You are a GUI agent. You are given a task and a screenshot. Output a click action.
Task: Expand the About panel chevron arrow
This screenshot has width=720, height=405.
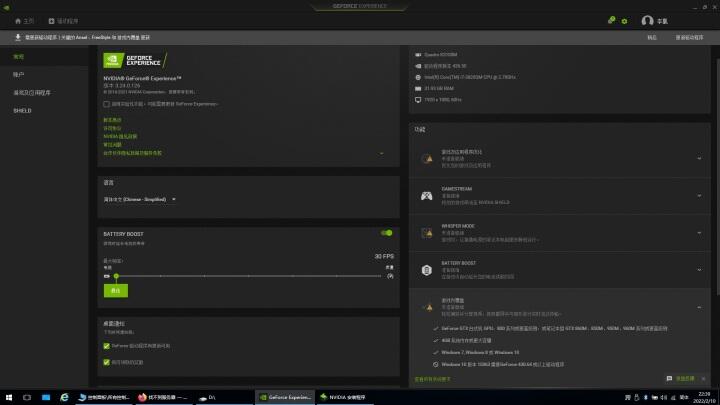[x=381, y=153]
